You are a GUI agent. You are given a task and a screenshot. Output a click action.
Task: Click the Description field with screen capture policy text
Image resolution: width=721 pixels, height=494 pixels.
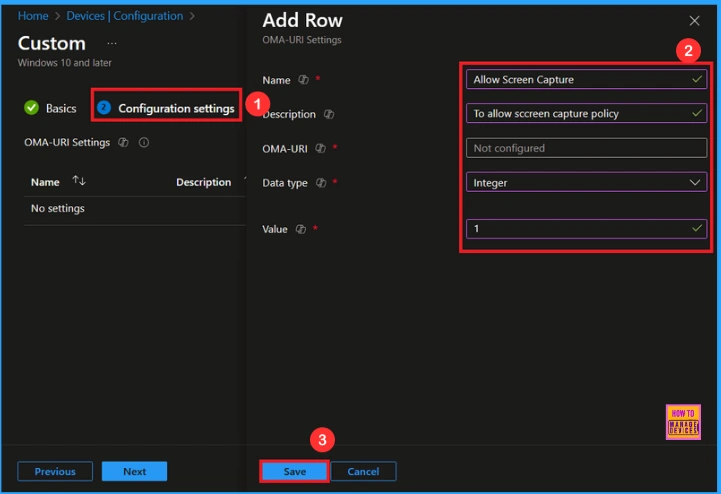point(586,113)
